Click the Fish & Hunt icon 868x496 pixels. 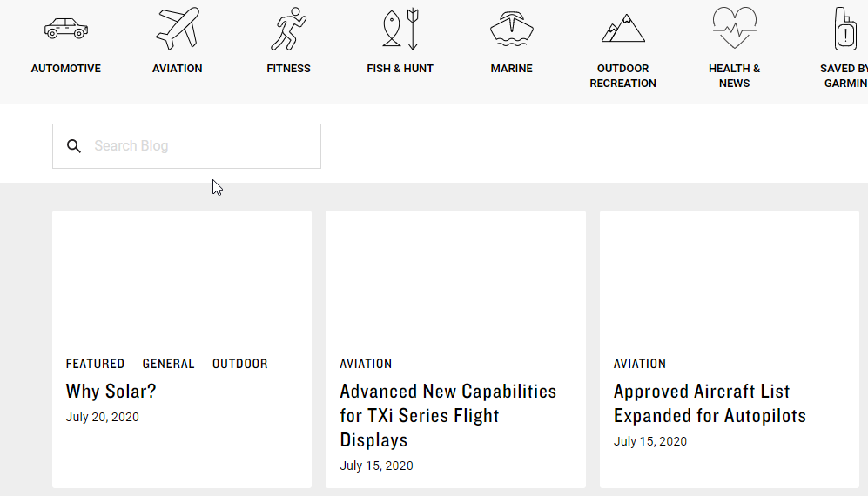pyautogui.click(x=400, y=29)
